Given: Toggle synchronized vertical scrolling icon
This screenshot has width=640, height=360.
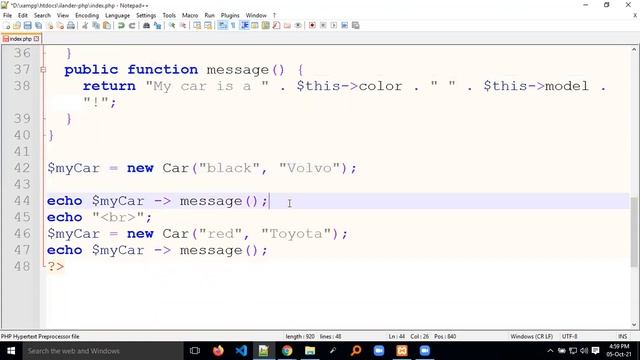Looking at the screenshot, I should point(197,25).
